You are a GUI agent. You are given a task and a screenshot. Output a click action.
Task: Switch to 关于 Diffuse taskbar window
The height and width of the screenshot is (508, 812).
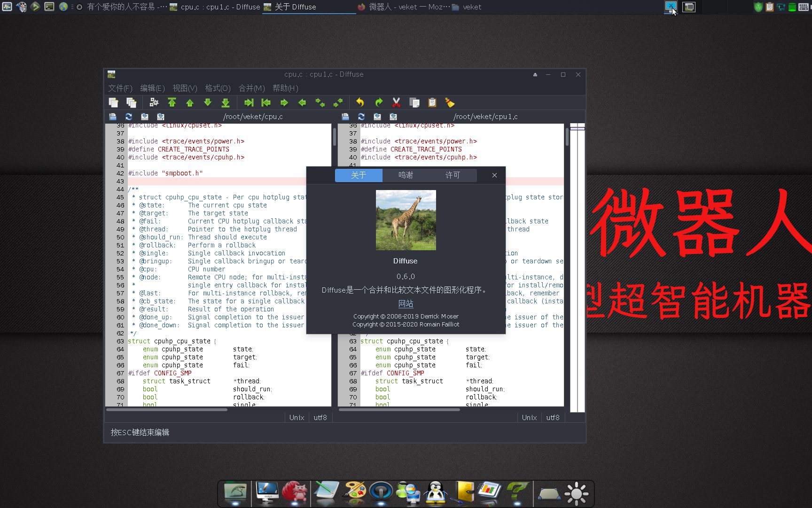click(x=309, y=7)
